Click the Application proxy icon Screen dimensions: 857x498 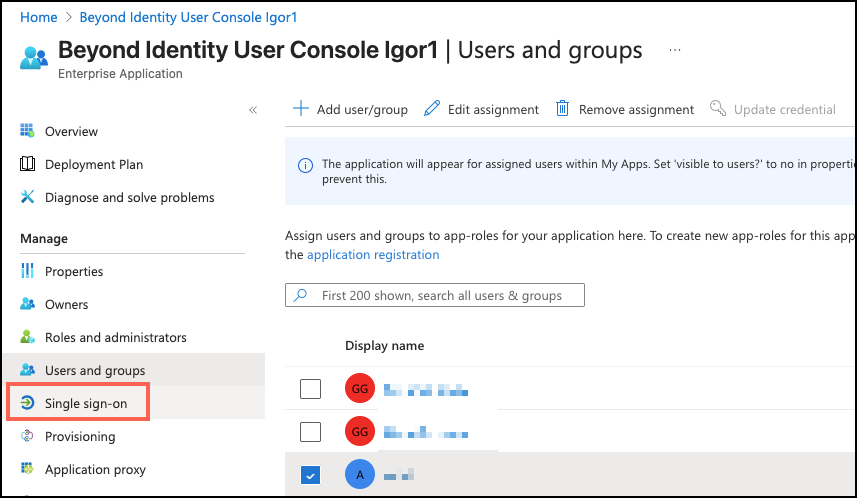(28, 469)
